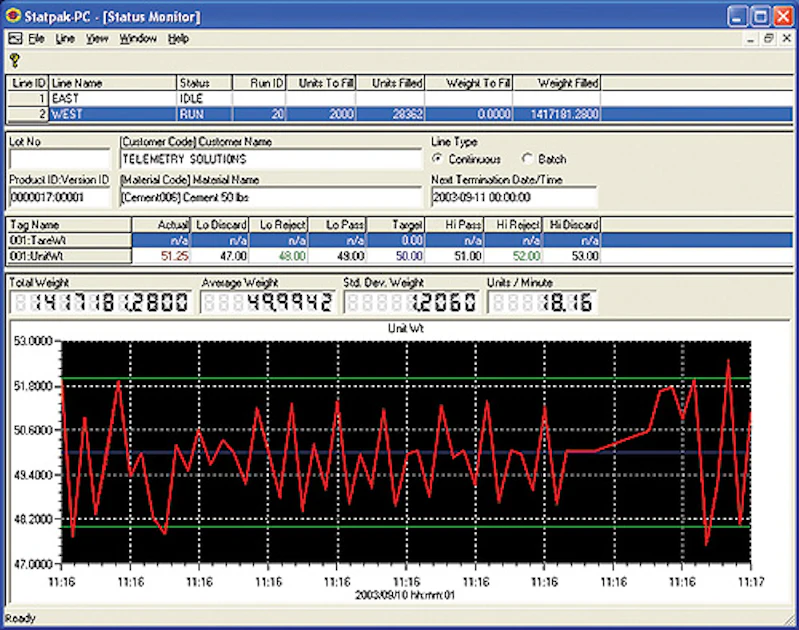
Task: Click the Unit Wt chart title
Action: click(406, 328)
